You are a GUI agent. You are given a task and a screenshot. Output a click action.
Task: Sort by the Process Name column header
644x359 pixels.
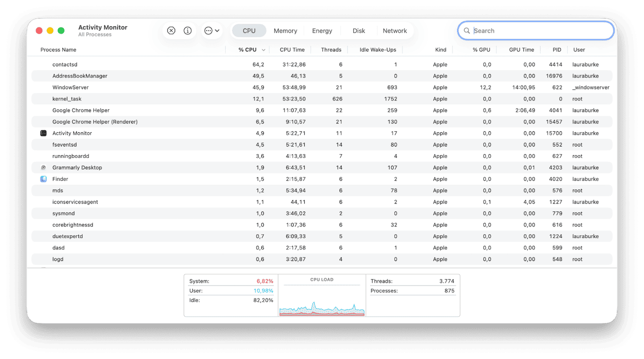tap(58, 50)
